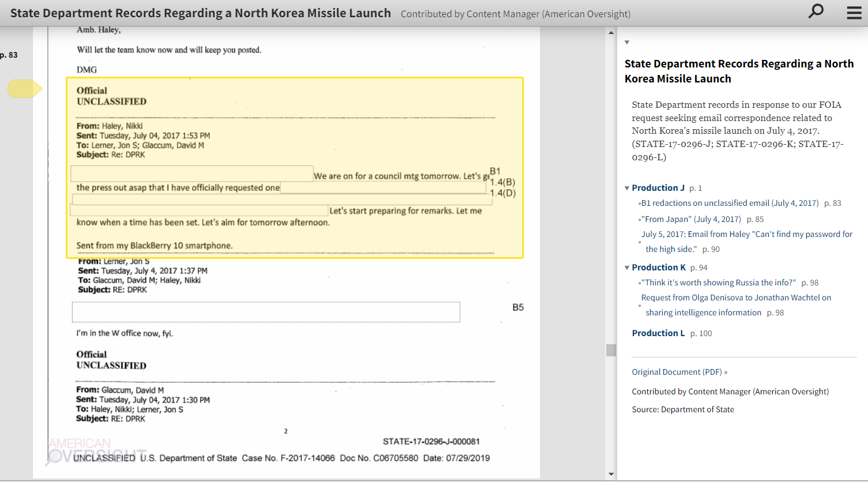Collapse the Production K section
Viewport: 868px width, 482px height.
tap(627, 268)
